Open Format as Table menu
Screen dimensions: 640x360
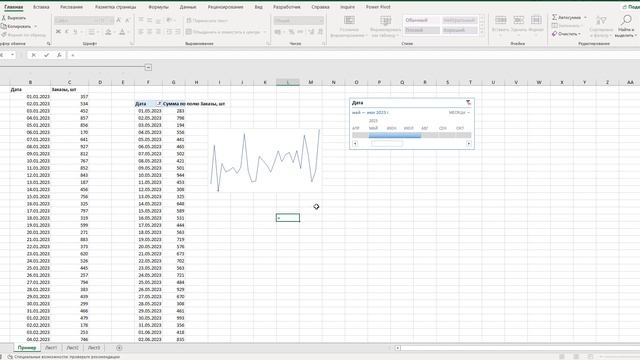[385, 27]
